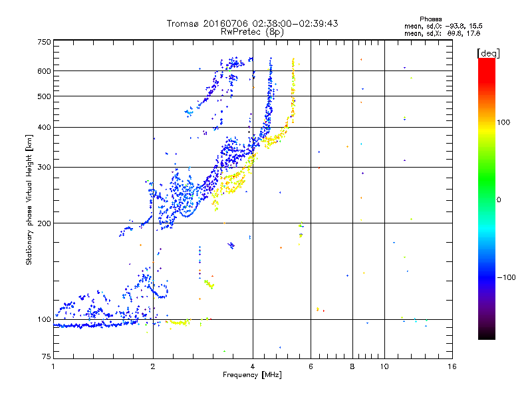Screen dimensions: 532x399
Task: Click the '[deg]' colorbar unit label
Action: 488,53
